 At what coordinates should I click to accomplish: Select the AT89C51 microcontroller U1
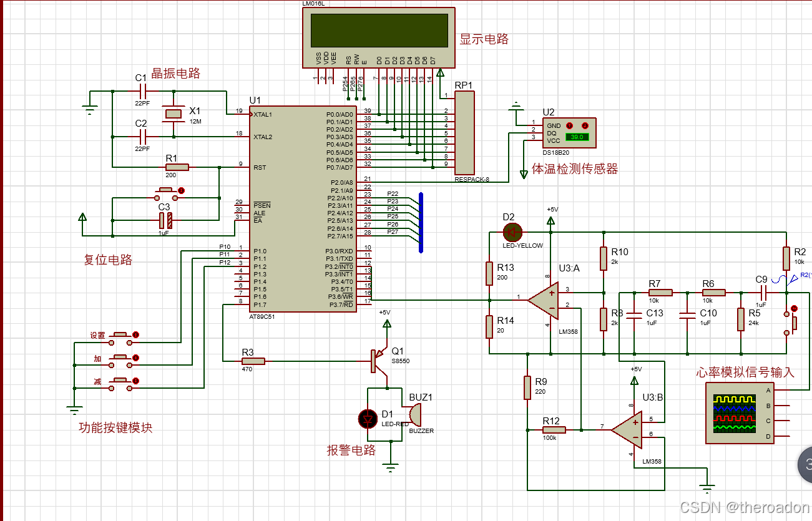click(303, 209)
